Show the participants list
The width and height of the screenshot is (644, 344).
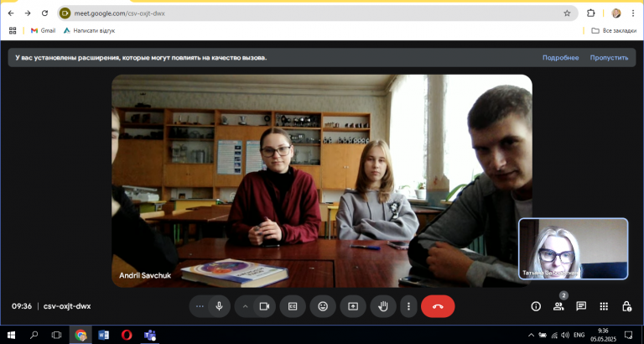[x=558, y=306]
